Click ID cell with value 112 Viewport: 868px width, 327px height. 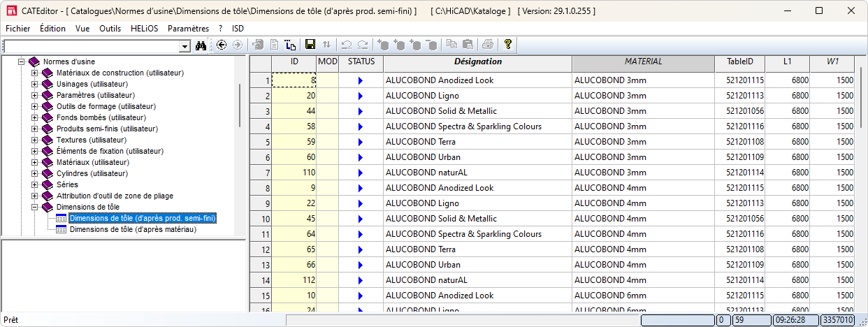[294, 280]
